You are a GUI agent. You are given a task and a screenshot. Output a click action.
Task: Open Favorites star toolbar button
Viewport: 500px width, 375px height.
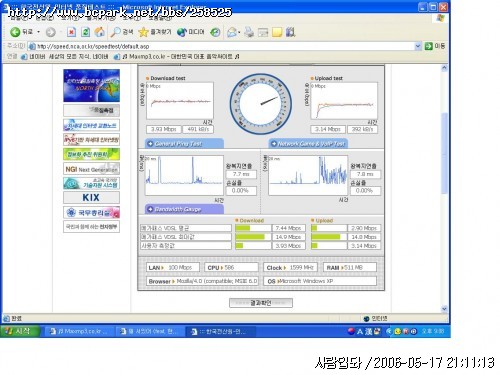pyautogui.click(x=155, y=32)
